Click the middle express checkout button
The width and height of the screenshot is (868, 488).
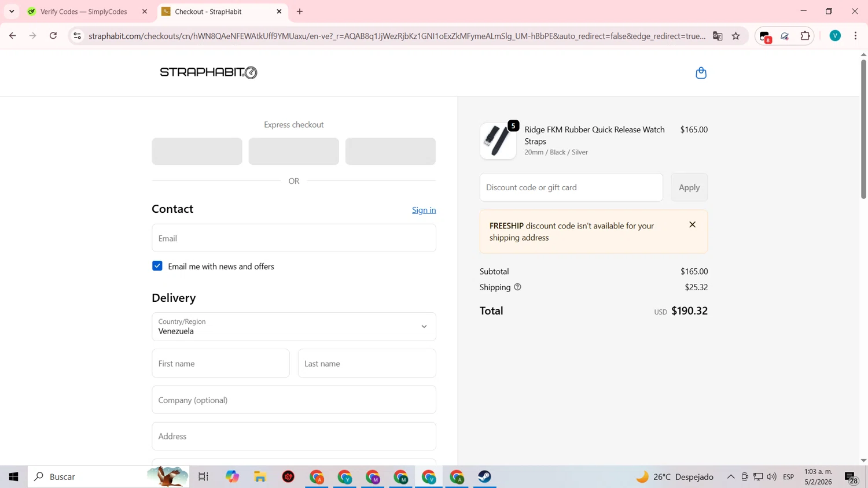point(294,151)
